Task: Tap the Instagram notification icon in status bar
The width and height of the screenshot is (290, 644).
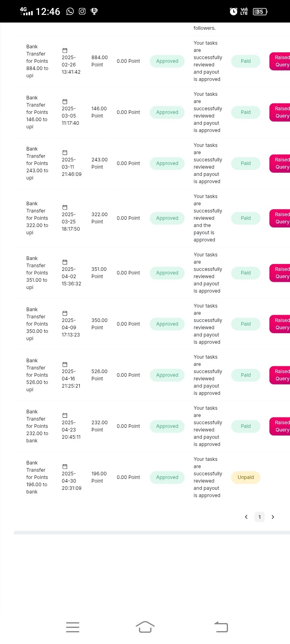Action: (82, 11)
